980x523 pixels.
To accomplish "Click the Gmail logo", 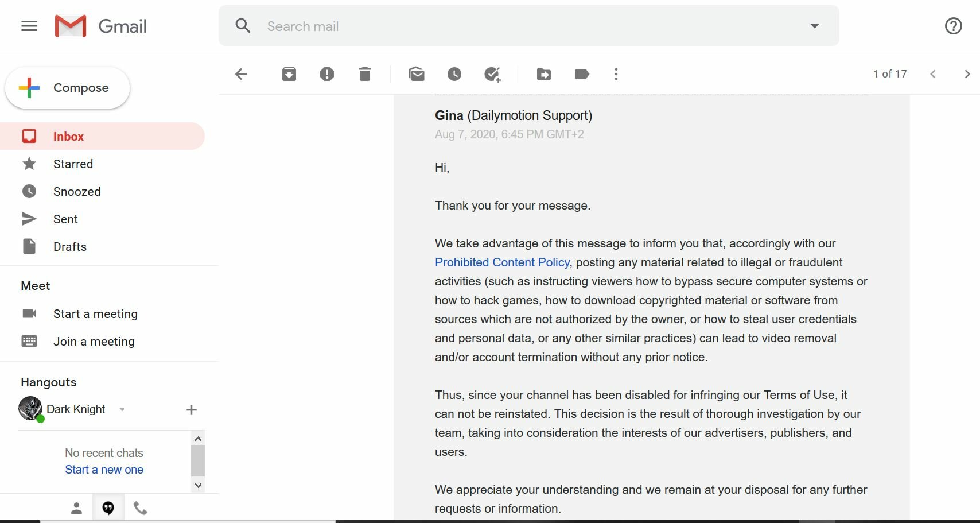I will [x=101, y=26].
